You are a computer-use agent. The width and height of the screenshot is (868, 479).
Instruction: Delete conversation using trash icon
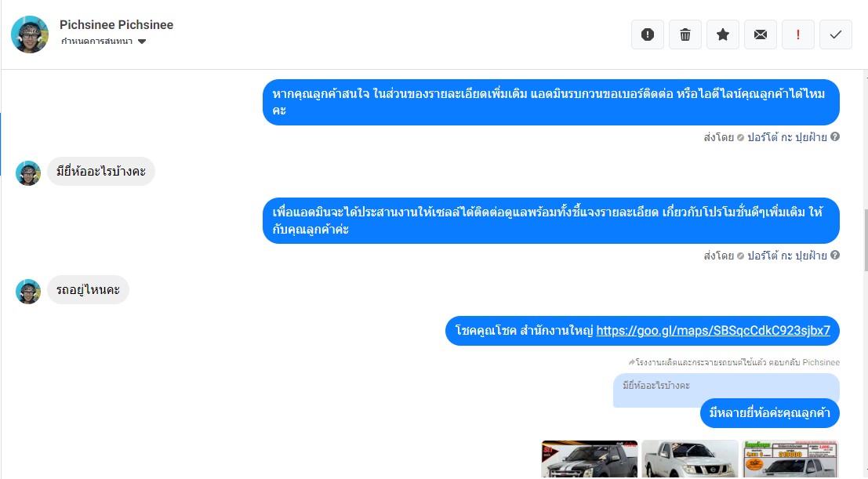click(x=685, y=34)
